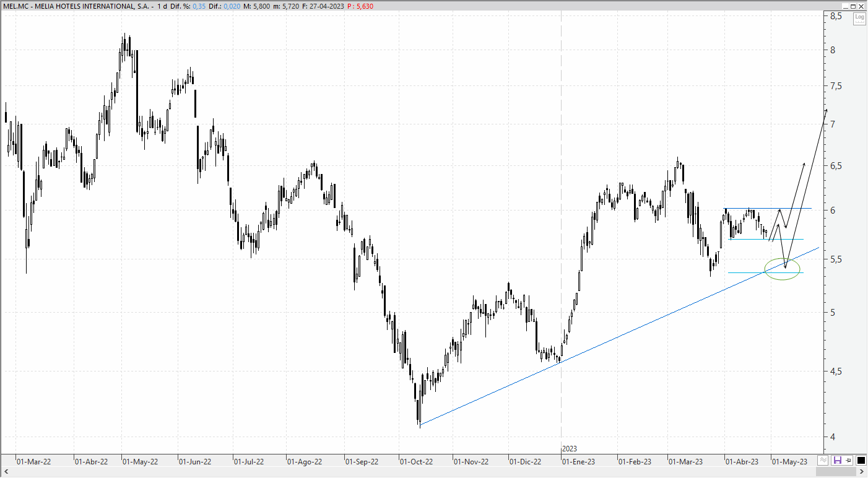Select the green ellipse drawn on chart
This screenshot has height=478, width=868.
784,269
